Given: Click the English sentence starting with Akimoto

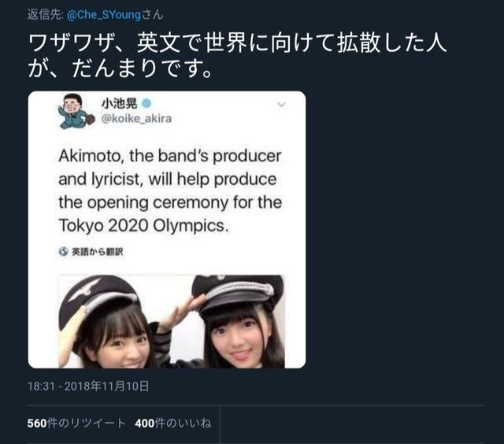Looking at the screenshot, I should pyautogui.click(x=170, y=191).
